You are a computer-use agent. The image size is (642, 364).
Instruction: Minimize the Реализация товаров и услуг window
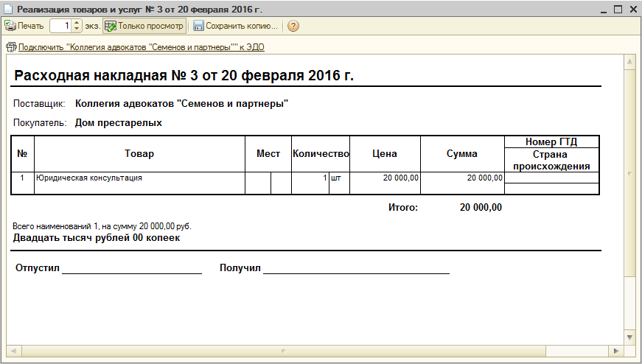(x=604, y=10)
